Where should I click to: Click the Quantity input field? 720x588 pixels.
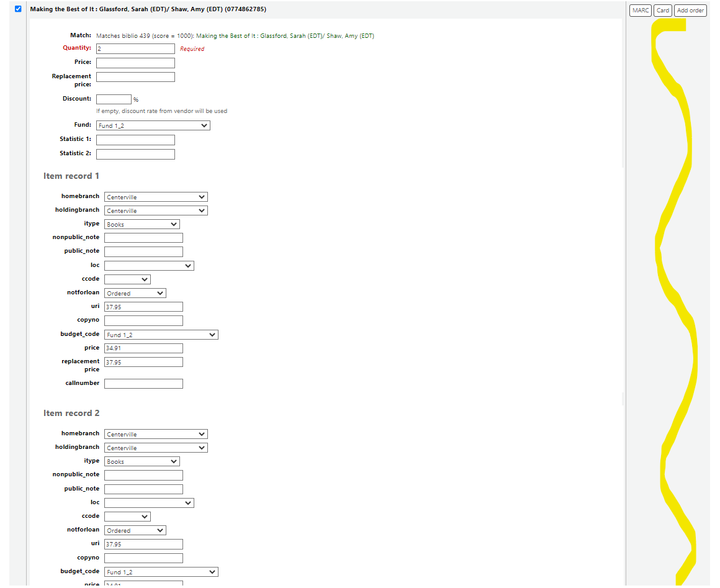135,48
